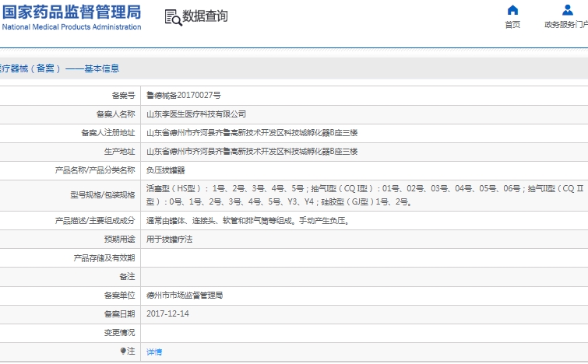Click the 产品存储及有效期 label
Viewport: 588px width, 364px height.
[x=104, y=258]
